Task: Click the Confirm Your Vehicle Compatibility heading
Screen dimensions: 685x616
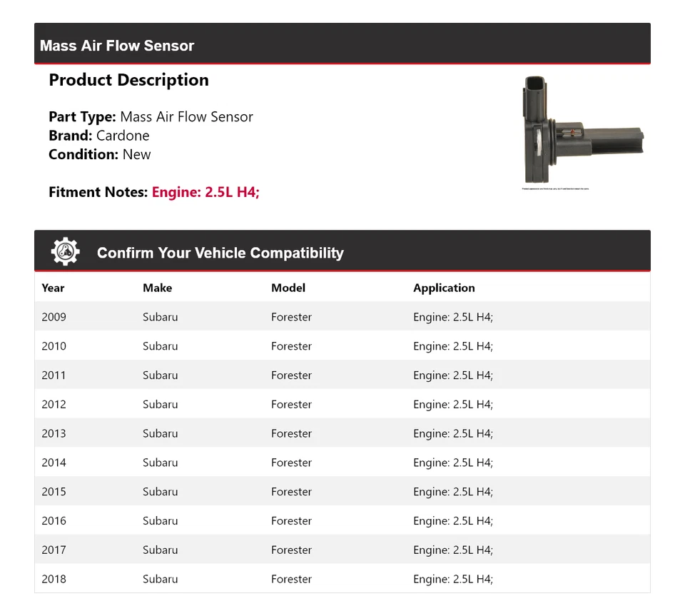Action: pyautogui.click(x=220, y=253)
